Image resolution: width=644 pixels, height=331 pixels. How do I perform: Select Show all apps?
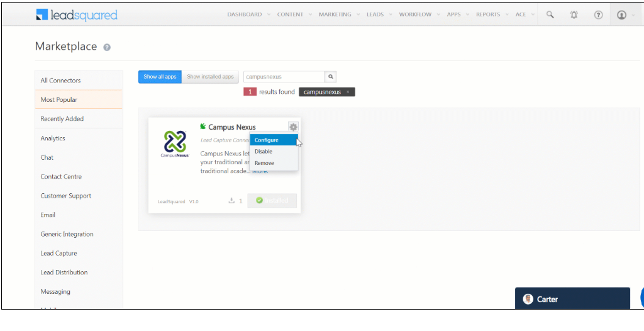[160, 77]
